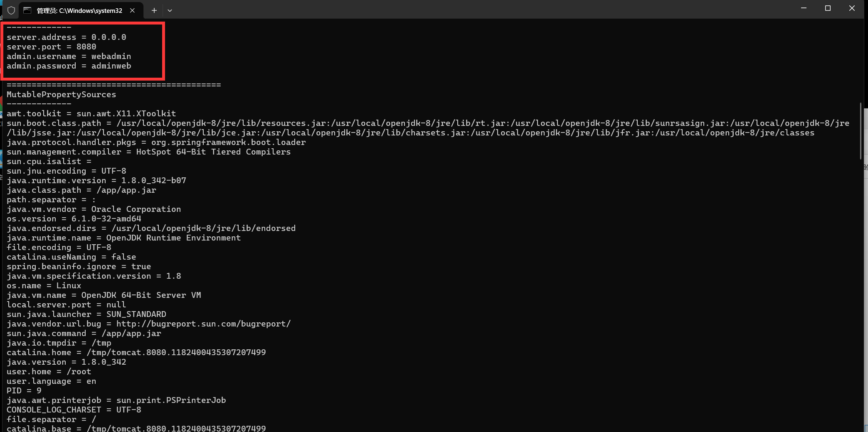Image resolution: width=868 pixels, height=432 pixels.
Task: Click the user.home = /root line
Action: [x=49, y=371]
